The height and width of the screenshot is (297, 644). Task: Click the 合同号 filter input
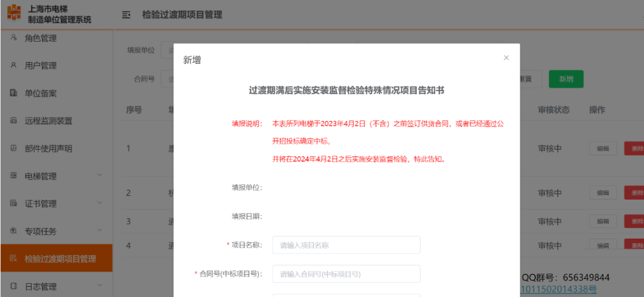coord(167,79)
